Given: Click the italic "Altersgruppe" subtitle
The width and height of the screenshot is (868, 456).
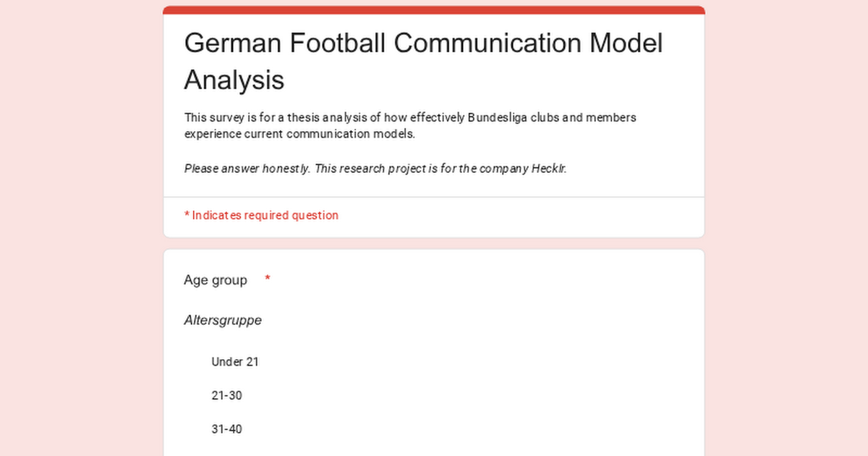Looking at the screenshot, I should click(223, 320).
